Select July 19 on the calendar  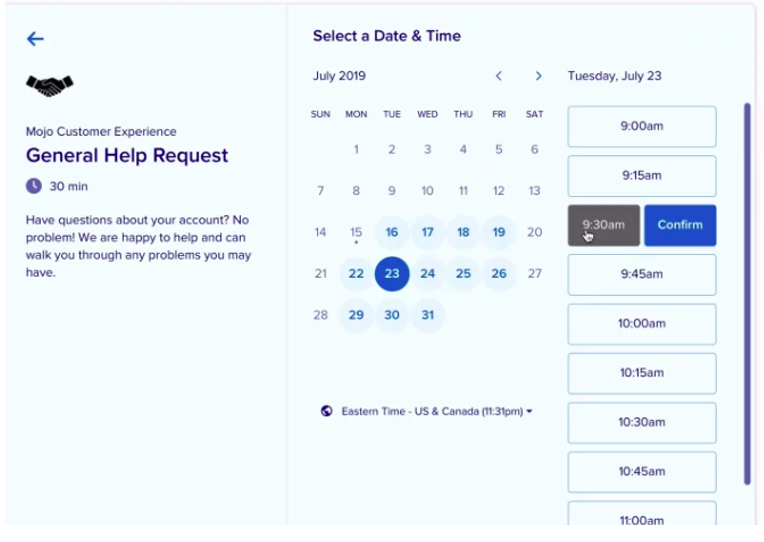(x=499, y=232)
